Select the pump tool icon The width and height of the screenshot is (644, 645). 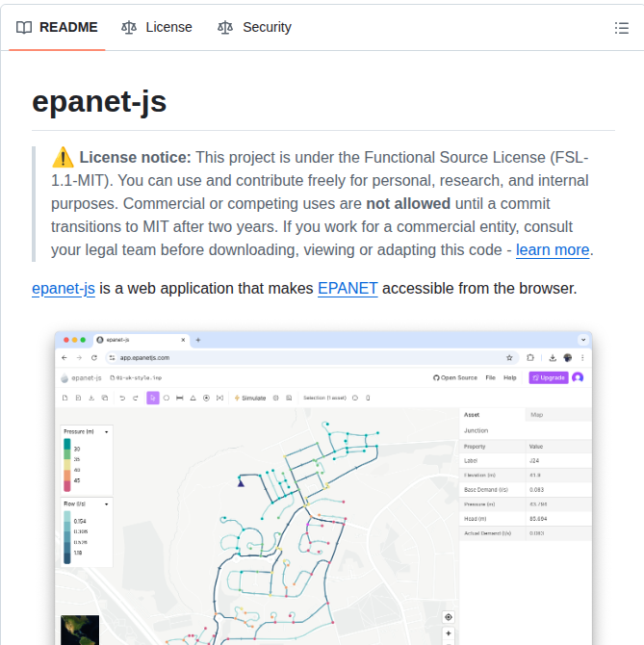[x=206, y=398]
